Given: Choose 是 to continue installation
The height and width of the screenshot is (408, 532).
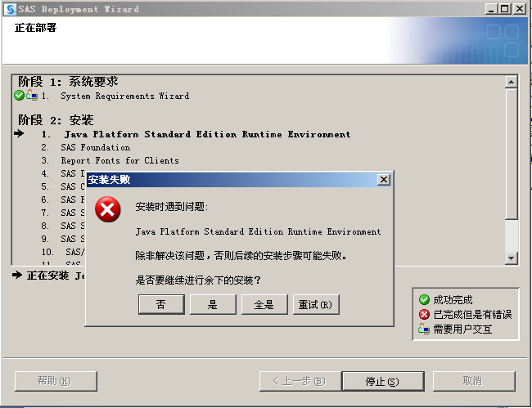Looking at the screenshot, I should [213, 304].
